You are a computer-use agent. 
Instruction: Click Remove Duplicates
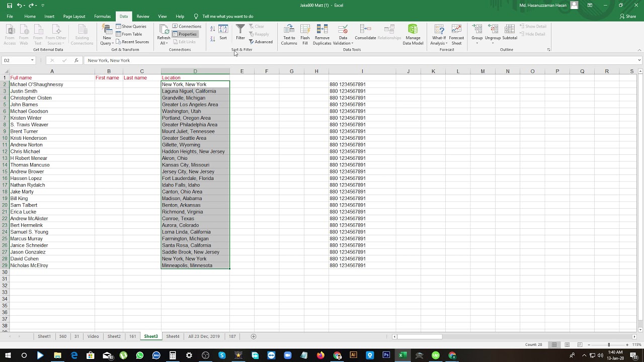point(322,35)
